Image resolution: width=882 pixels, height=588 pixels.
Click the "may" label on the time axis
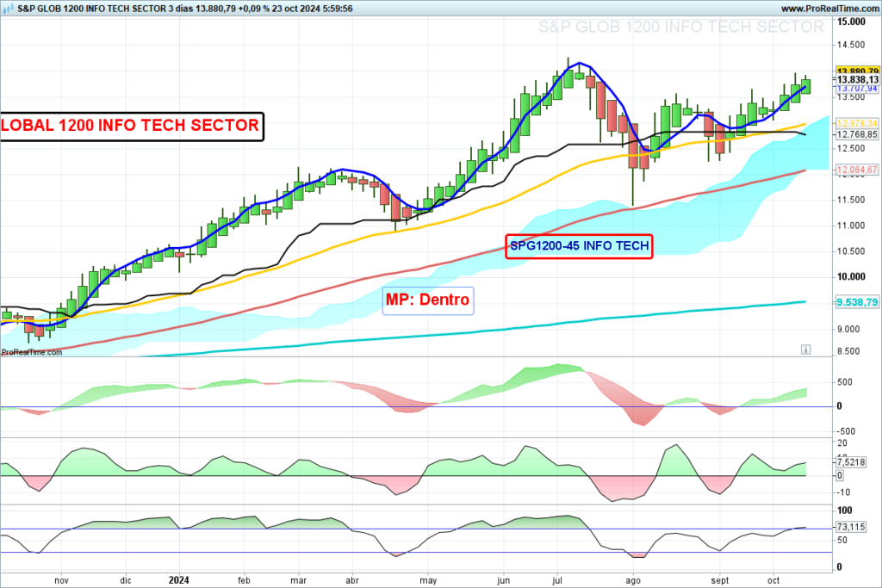pos(428,580)
